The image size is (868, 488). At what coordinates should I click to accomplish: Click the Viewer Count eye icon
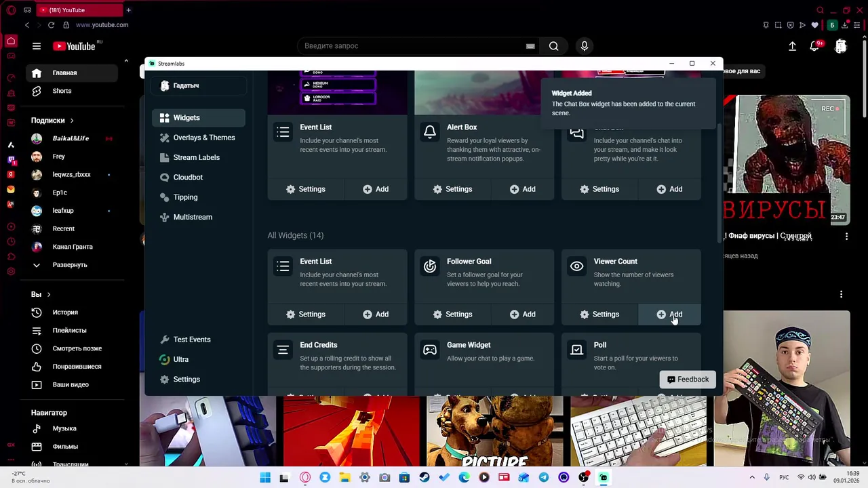pos(576,266)
